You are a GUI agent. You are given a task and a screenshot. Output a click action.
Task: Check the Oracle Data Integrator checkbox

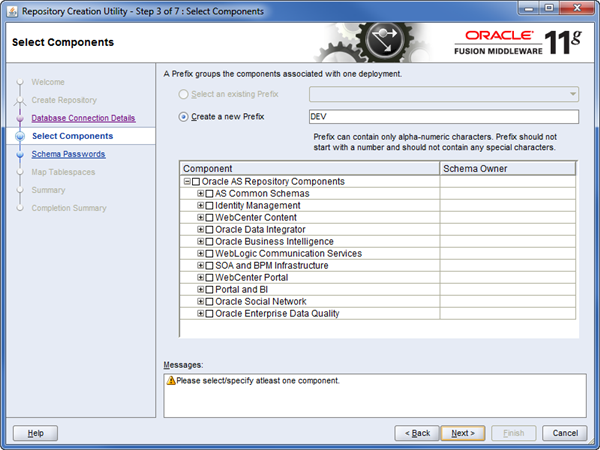coord(209,230)
